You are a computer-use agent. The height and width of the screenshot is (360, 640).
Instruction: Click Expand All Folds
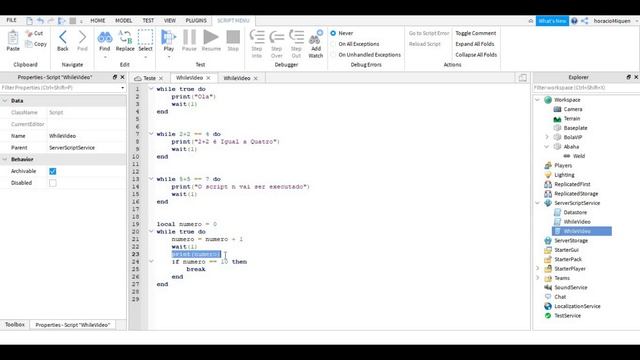475,44
